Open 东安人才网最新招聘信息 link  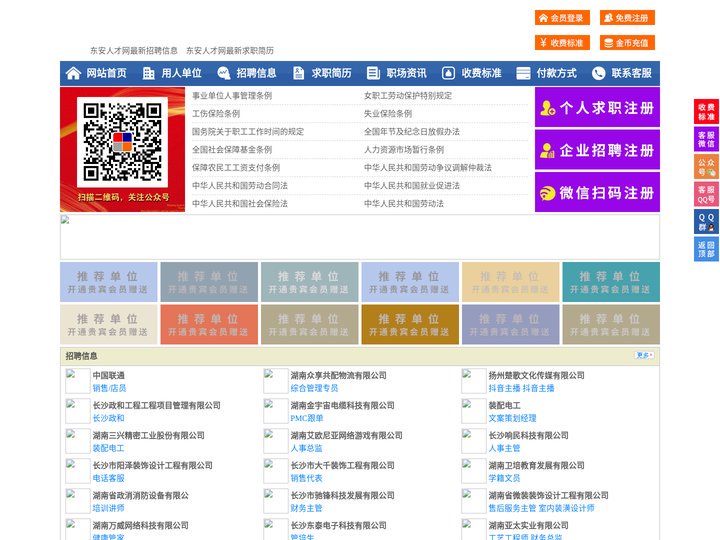[134, 51]
